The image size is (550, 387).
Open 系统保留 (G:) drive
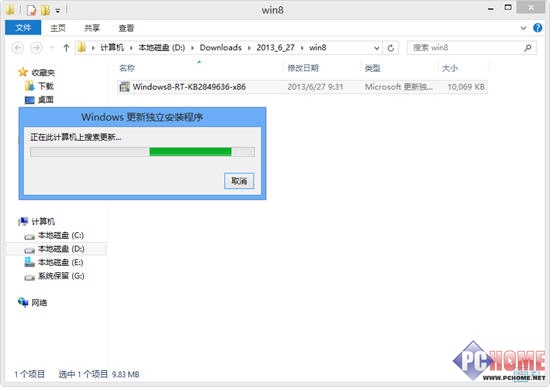pyautogui.click(x=61, y=276)
